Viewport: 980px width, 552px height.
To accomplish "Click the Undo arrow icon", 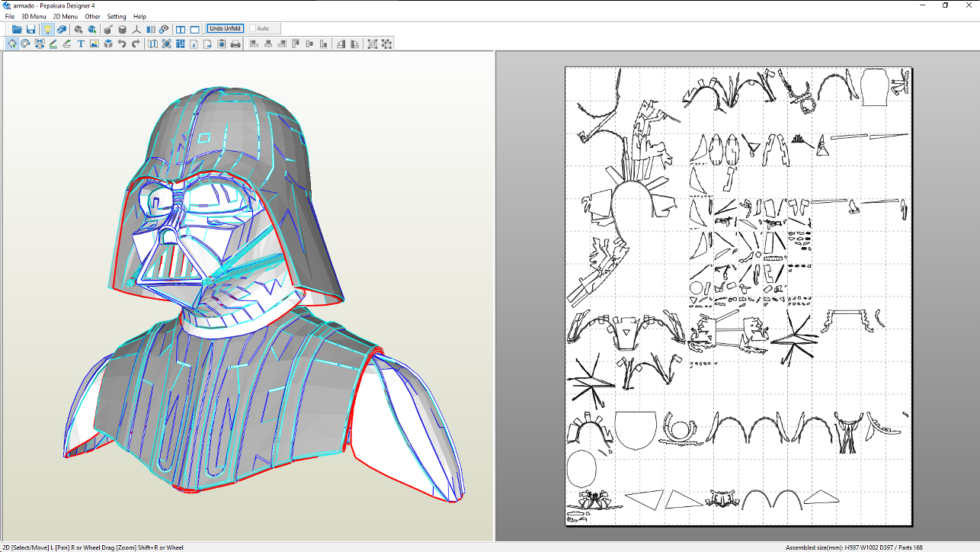I will pos(122,43).
